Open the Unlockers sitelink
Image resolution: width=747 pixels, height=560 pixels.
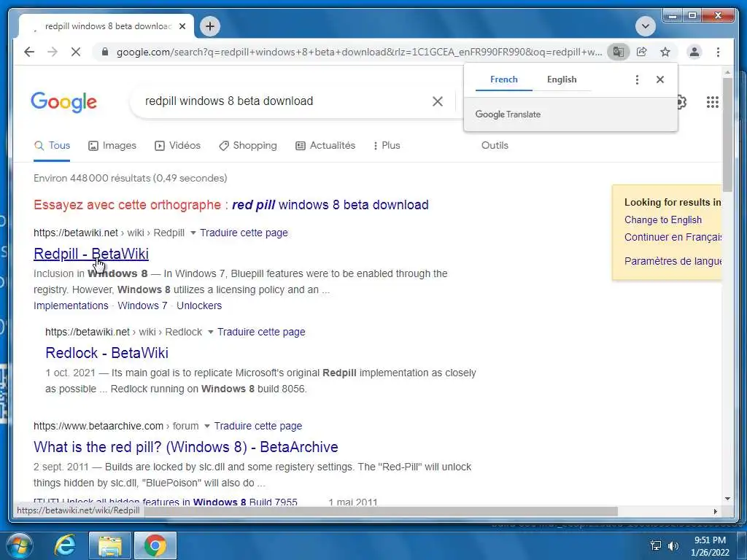tap(199, 306)
